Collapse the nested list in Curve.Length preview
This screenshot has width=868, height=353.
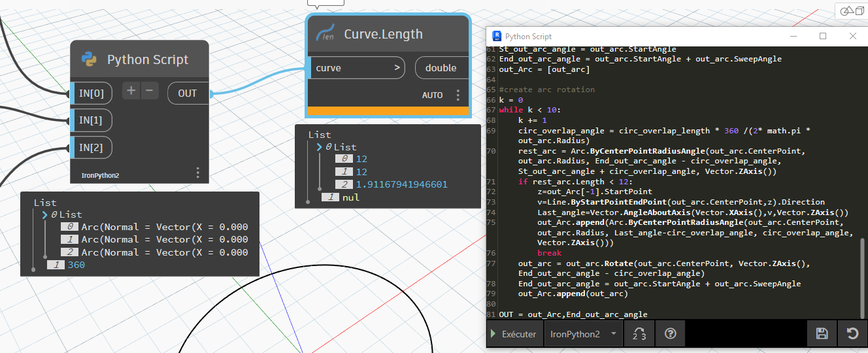pos(319,147)
